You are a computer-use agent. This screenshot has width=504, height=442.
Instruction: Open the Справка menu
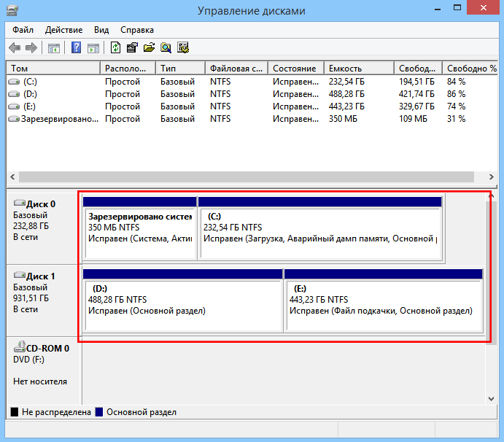[136, 30]
